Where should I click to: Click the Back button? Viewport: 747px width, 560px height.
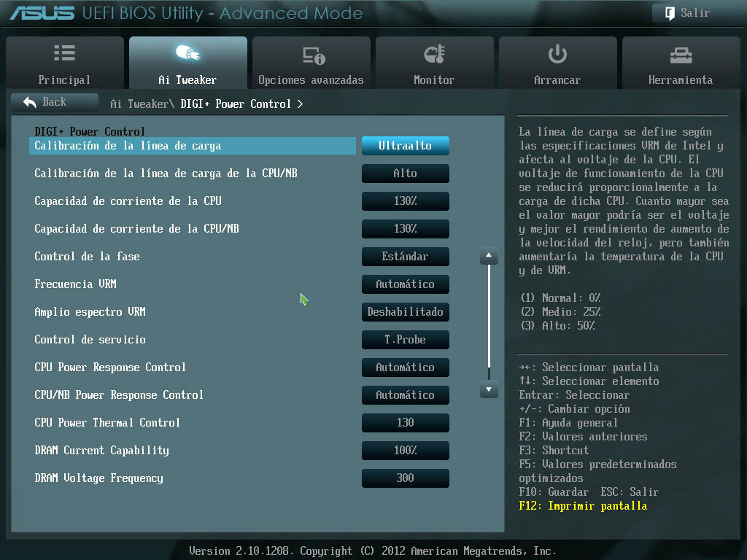pos(55,102)
